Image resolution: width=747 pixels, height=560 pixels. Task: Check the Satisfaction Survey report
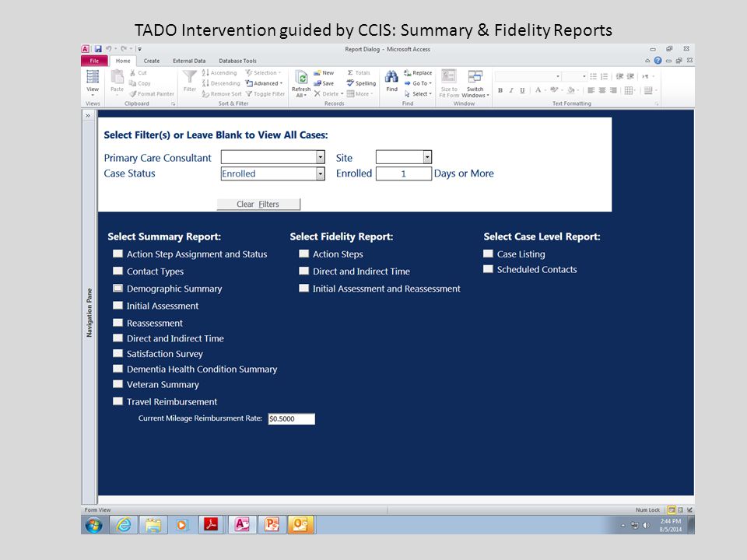pos(117,353)
